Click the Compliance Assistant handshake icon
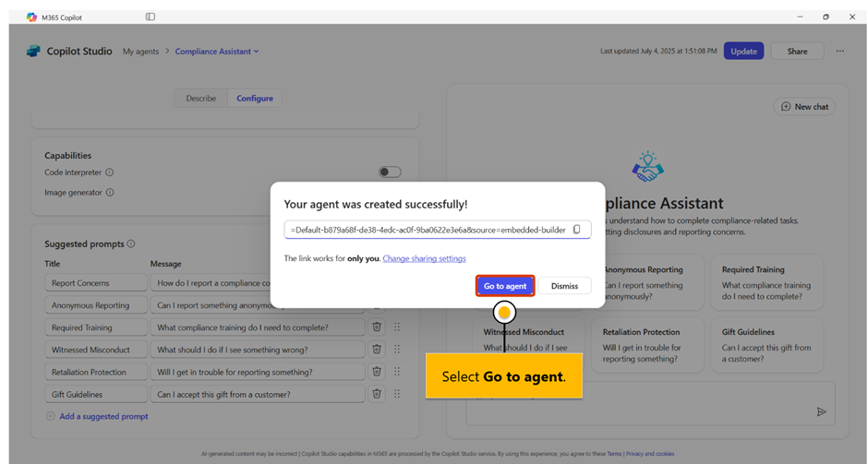The image size is (868, 464). pos(647,167)
